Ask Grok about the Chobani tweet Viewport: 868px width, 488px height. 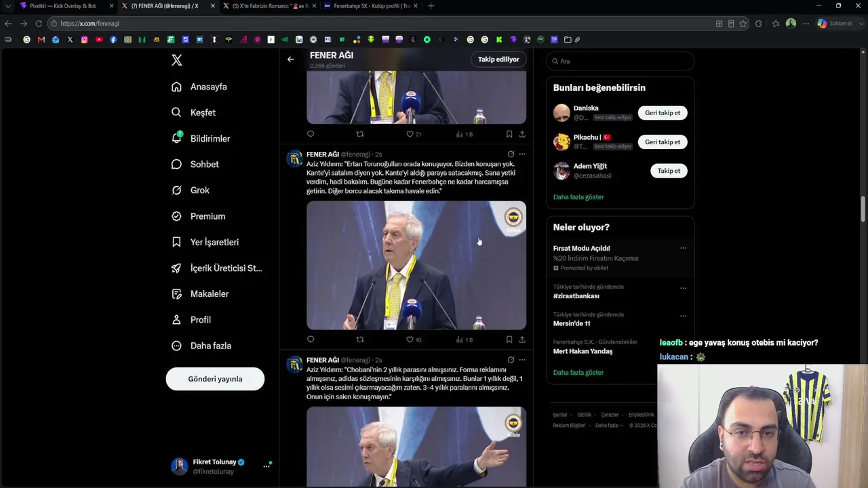tap(511, 360)
